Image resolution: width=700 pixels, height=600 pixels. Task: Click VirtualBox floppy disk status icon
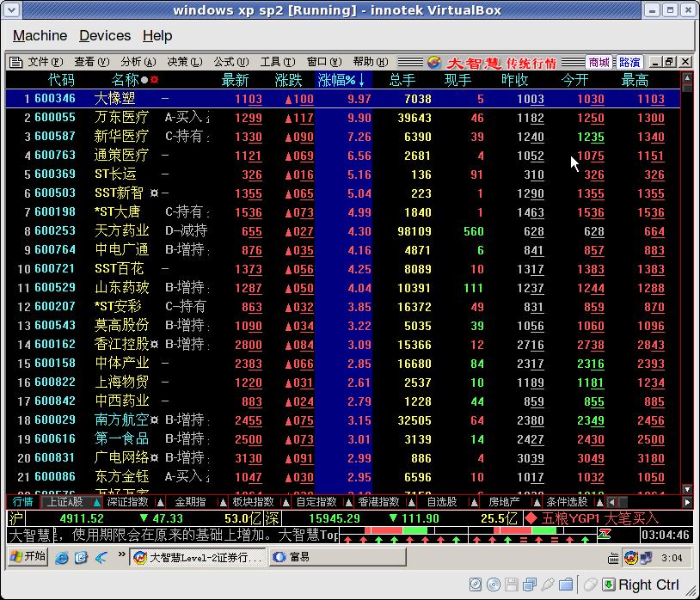pos(512,585)
